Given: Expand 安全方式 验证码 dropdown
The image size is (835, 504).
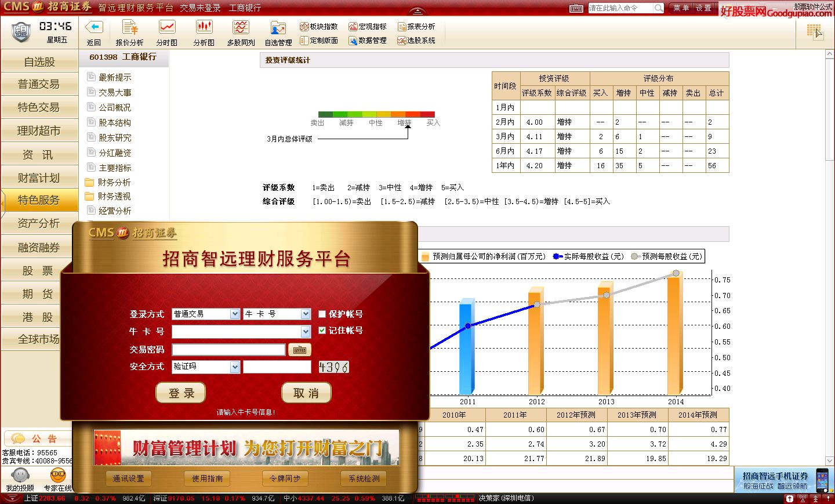Looking at the screenshot, I should (x=235, y=367).
